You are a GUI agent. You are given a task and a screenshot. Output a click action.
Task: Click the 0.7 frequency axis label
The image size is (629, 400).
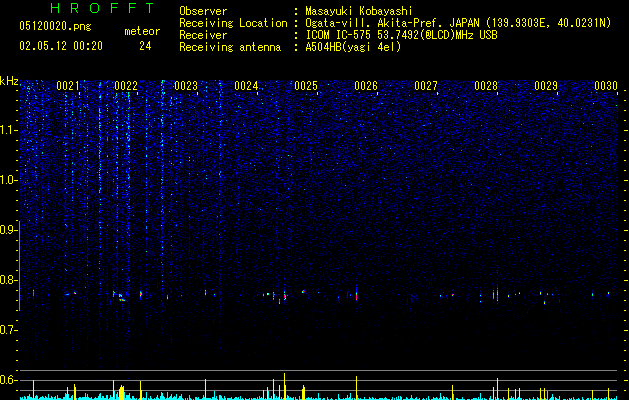pos(9,330)
